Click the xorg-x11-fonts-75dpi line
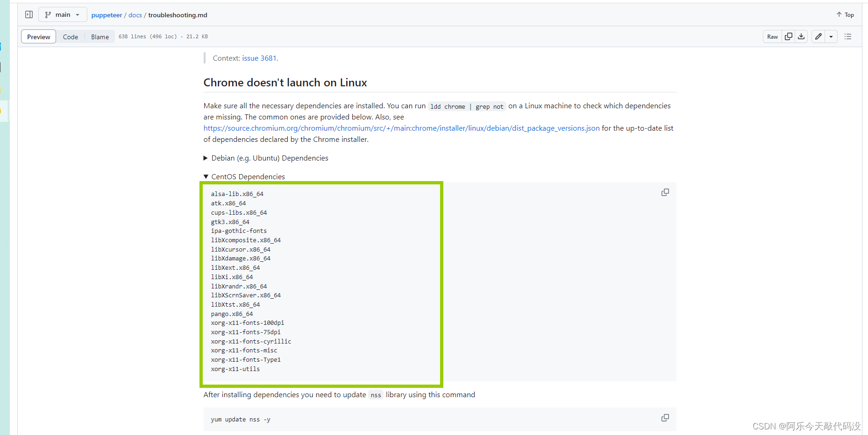Viewport: 868px width, 435px height. (246, 332)
